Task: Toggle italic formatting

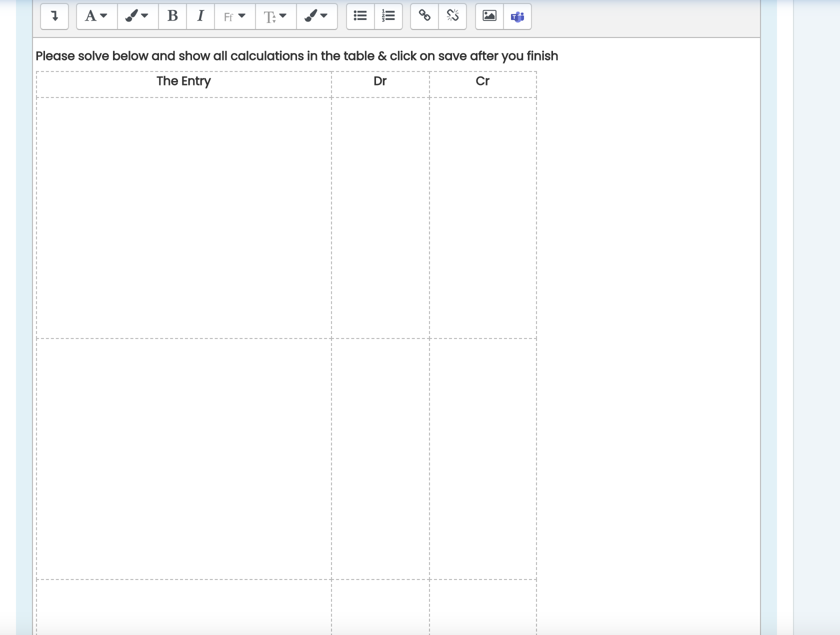Action: pos(200,16)
